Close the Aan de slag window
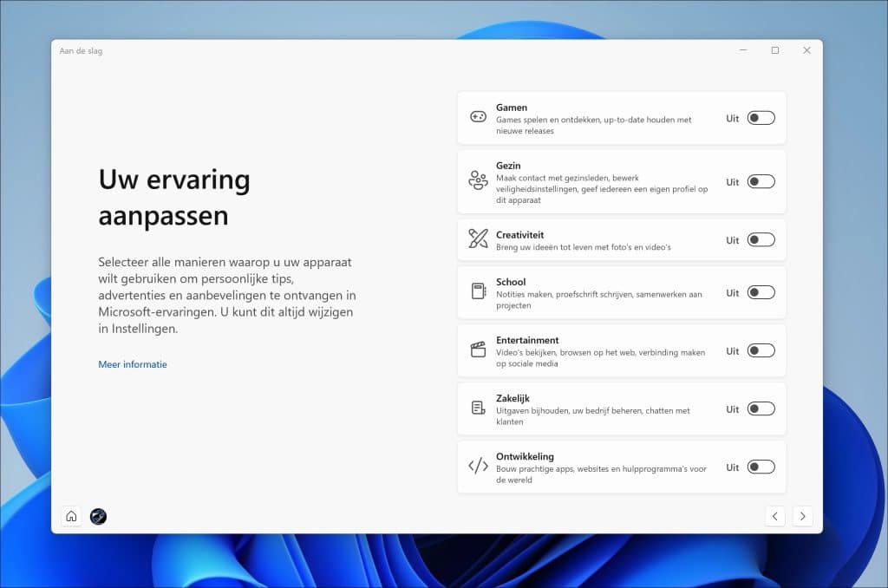Screen dimensions: 888x588 (x=806, y=50)
